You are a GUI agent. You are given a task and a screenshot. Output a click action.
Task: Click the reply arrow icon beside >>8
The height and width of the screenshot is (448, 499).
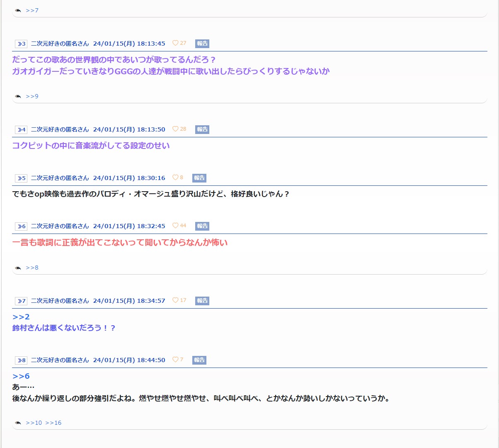point(18,268)
